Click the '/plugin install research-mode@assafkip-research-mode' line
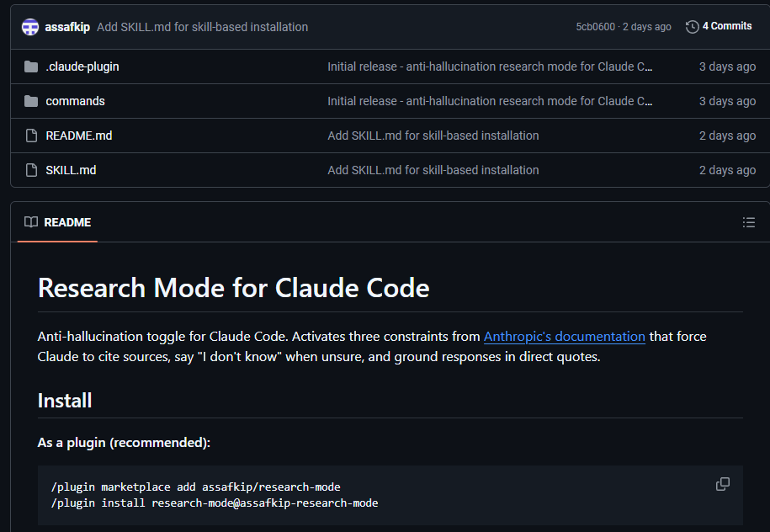Screen dimensions: 770x532 click(215, 503)
